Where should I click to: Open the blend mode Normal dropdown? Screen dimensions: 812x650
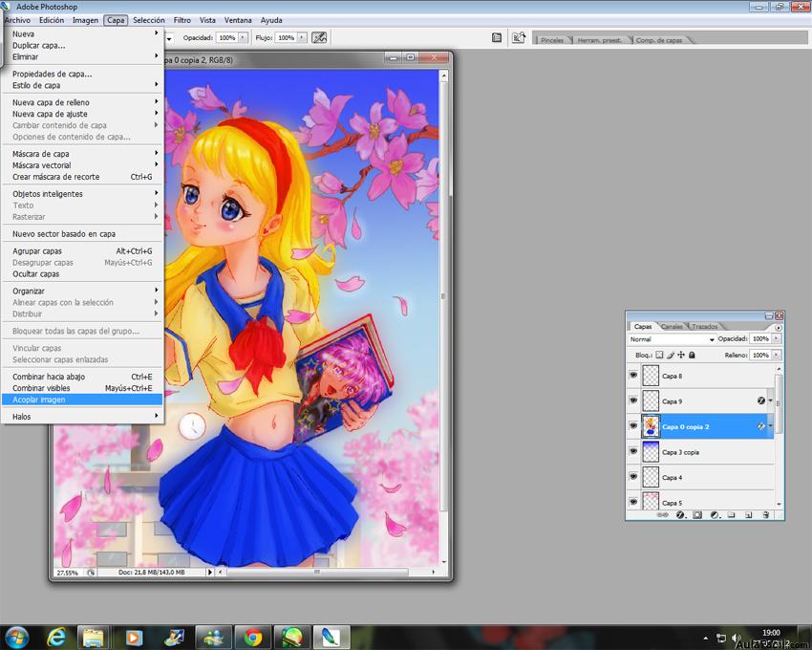click(672, 339)
